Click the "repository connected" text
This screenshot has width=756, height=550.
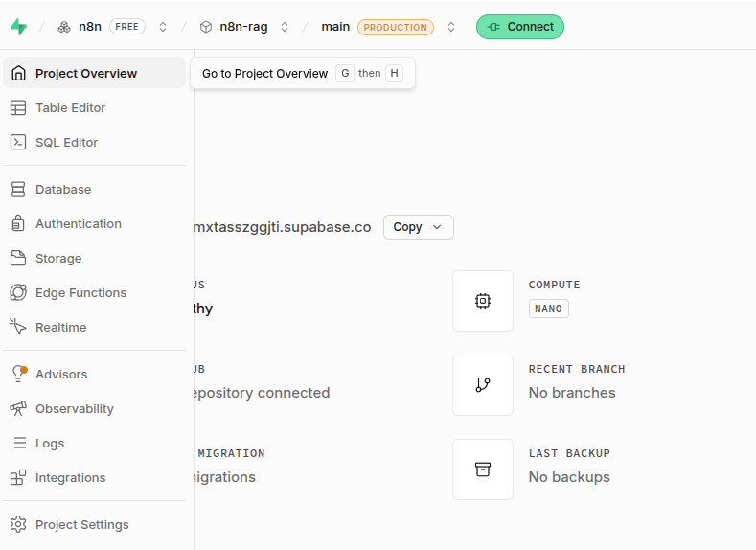[x=262, y=393]
